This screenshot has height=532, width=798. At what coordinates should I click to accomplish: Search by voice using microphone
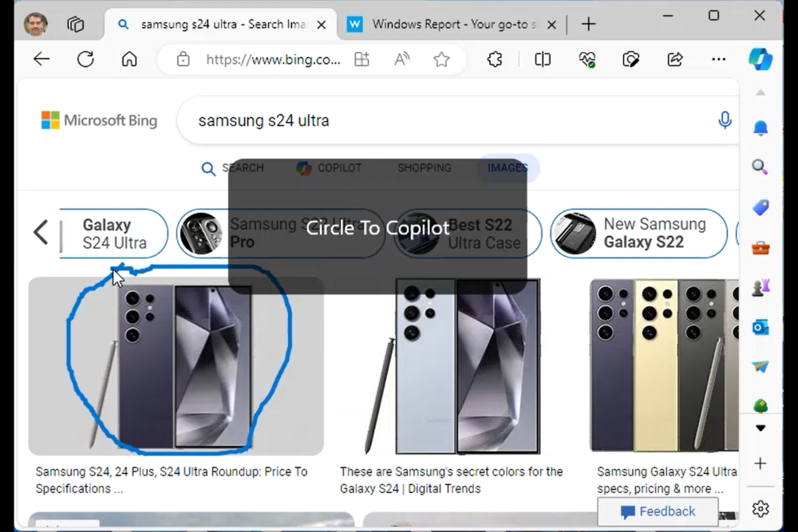pos(725,120)
